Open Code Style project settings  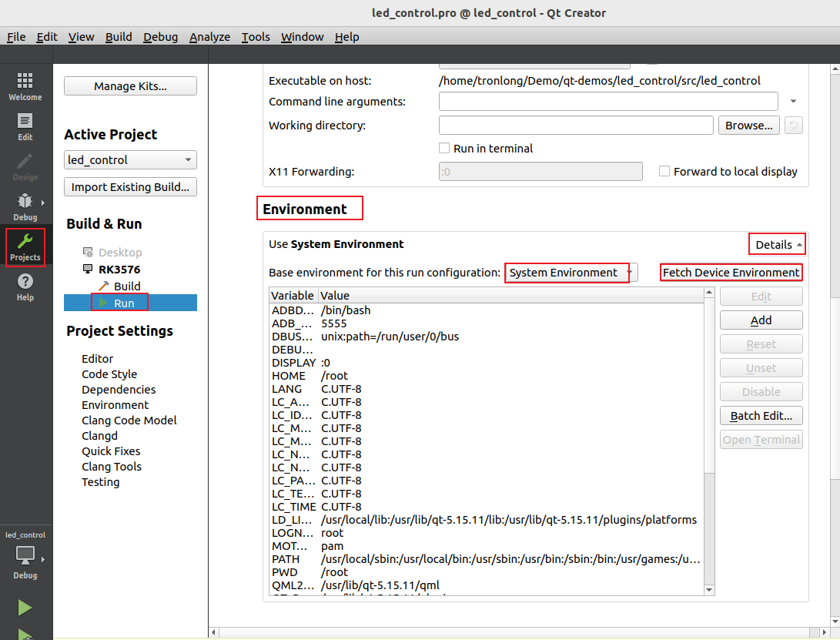click(109, 374)
